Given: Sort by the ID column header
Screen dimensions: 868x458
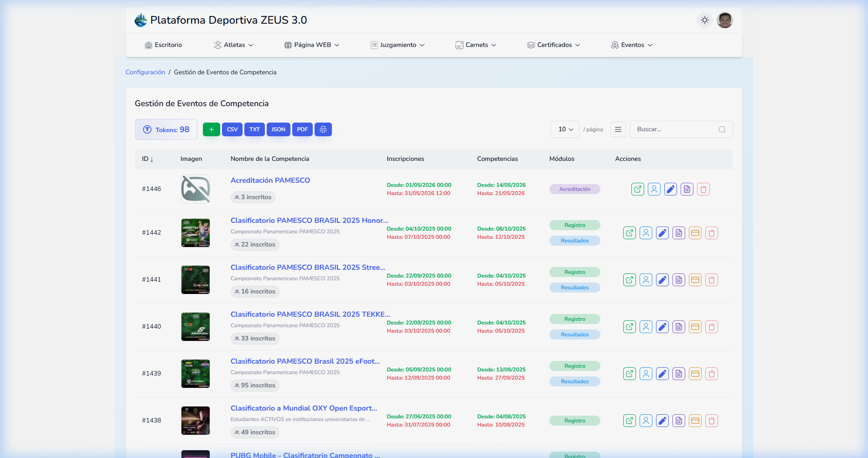Looking at the screenshot, I should 148,159.
